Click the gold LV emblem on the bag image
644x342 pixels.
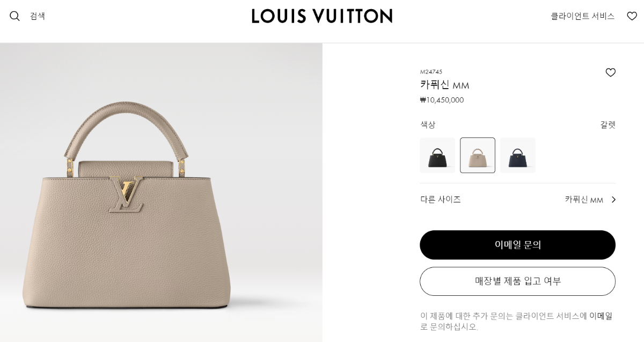point(126,193)
